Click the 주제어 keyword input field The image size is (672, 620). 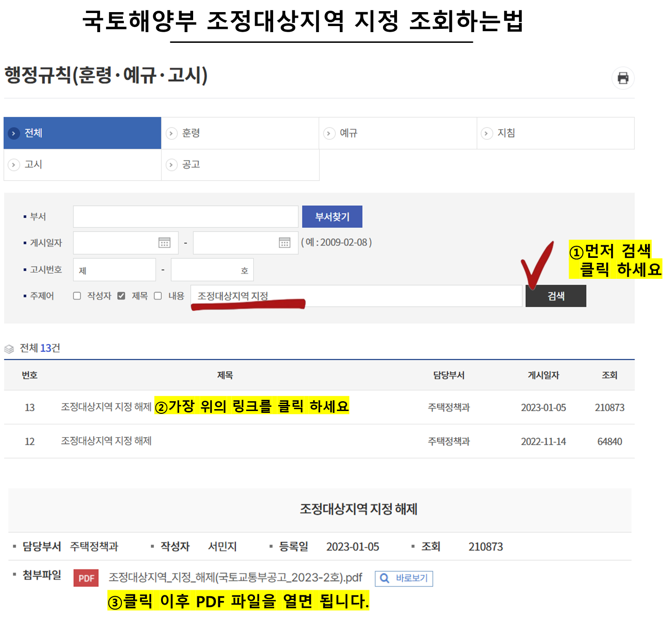[356, 296]
